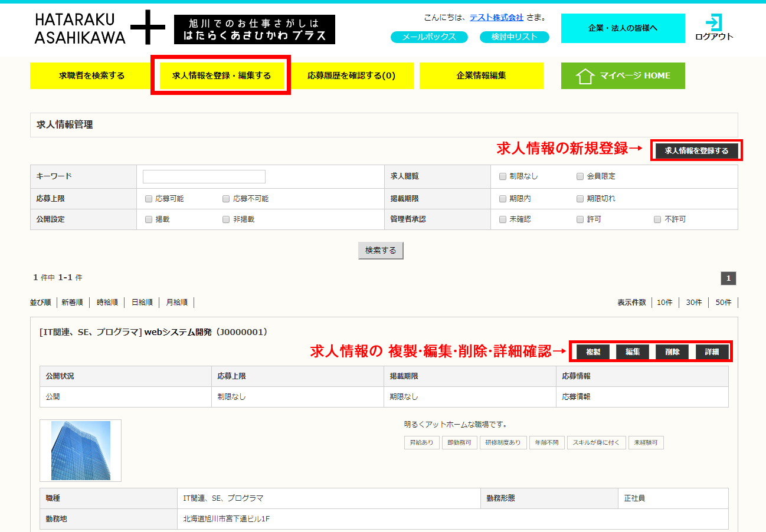Select the 未確認 checkbox
This screenshot has width=766, height=532.
(502, 219)
